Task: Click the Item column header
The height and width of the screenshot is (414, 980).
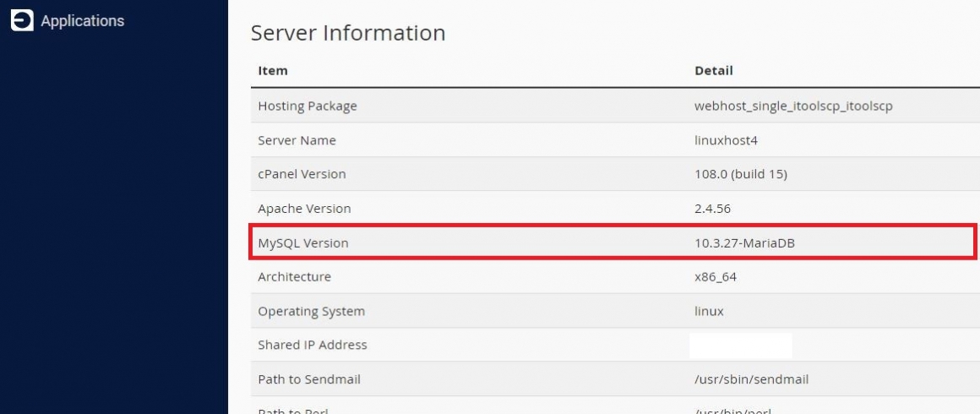Action: pos(273,71)
